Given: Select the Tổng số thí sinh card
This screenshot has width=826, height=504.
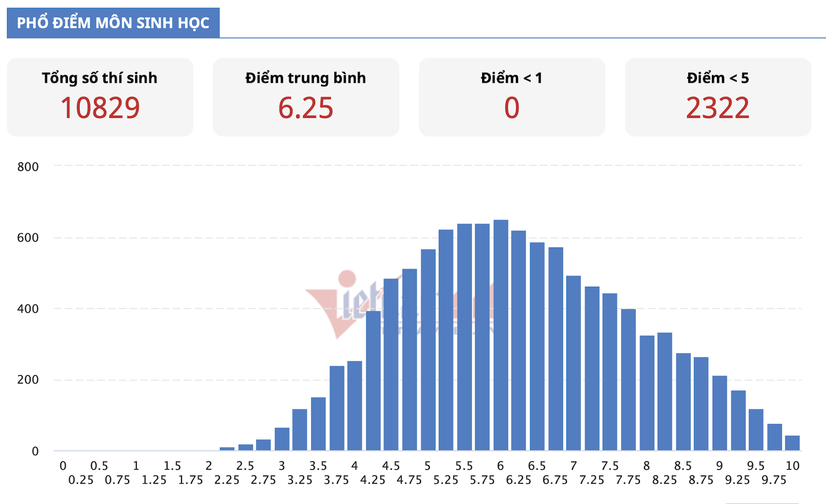Looking at the screenshot, I should point(100,97).
